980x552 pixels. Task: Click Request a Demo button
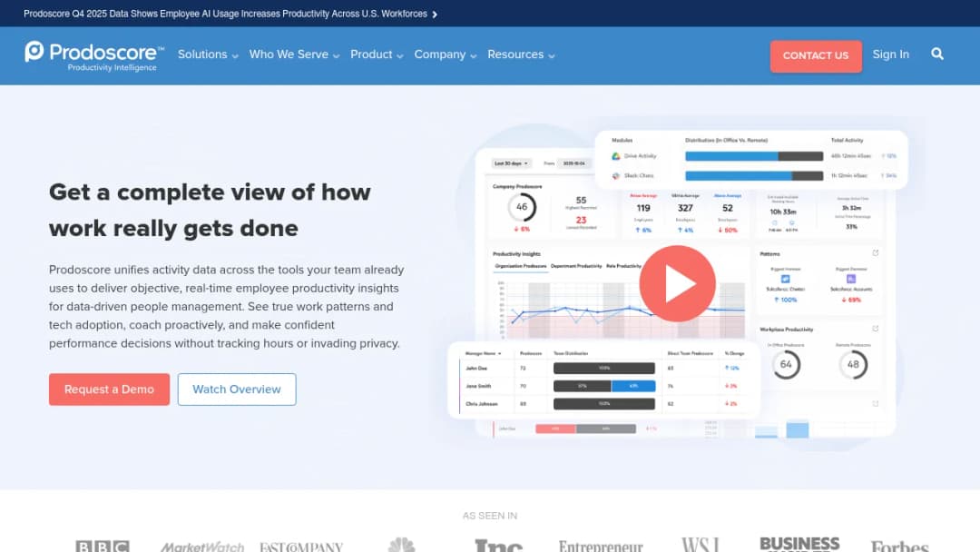point(110,389)
